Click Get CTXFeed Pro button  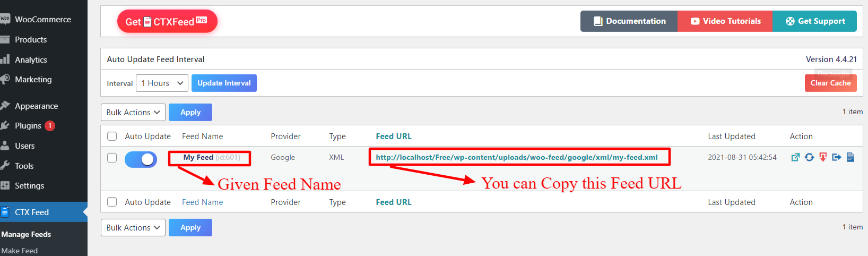point(167,21)
